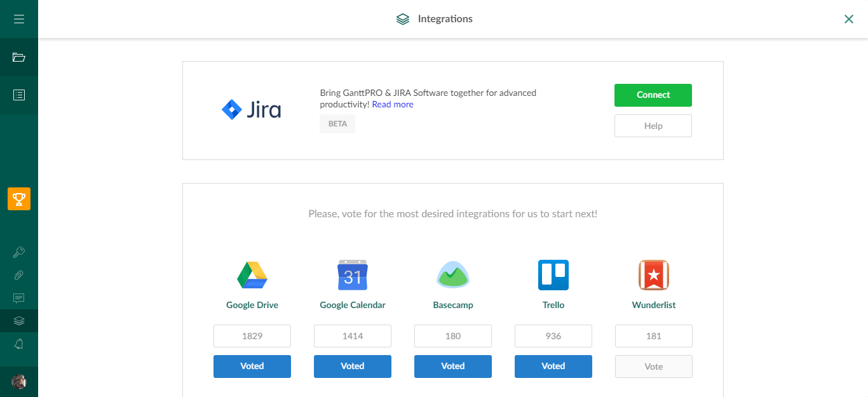Screen dimensions: 868x397
Task: Click the Wunderlist vote count 181
Action: [654, 336]
